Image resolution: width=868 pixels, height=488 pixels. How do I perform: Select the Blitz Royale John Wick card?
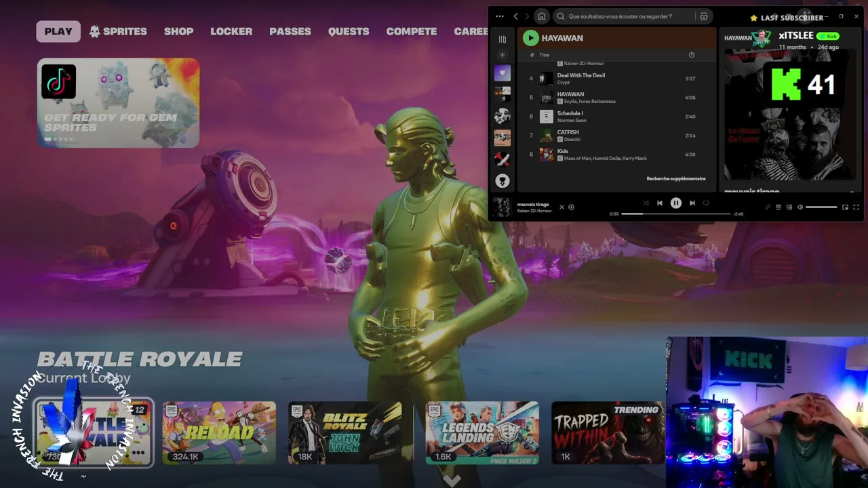[345, 432]
